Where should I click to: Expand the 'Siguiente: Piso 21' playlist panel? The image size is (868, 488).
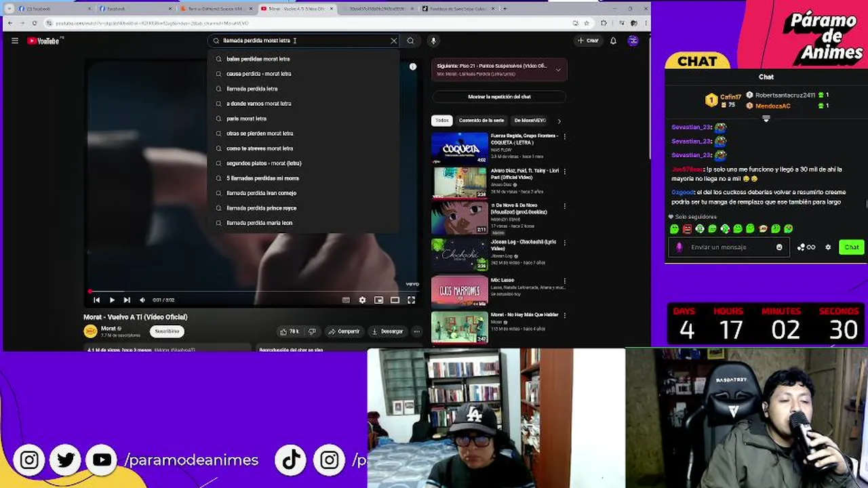point(558,69)
